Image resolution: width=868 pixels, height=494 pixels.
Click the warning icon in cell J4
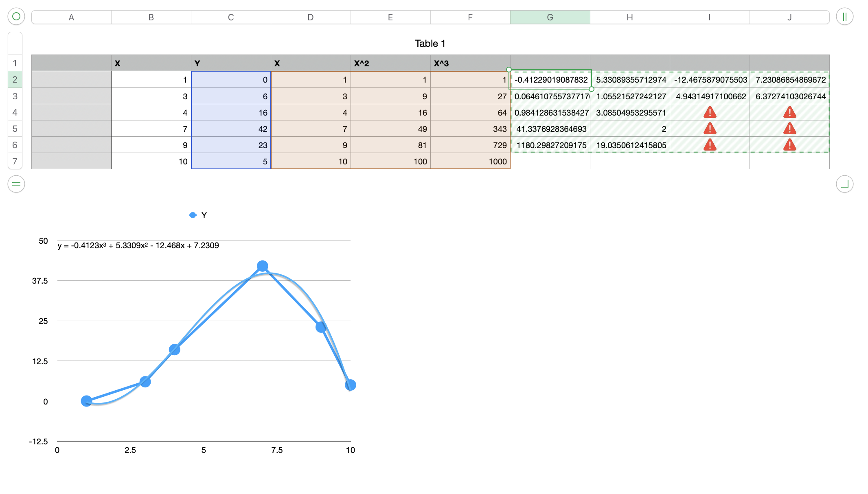789,112
